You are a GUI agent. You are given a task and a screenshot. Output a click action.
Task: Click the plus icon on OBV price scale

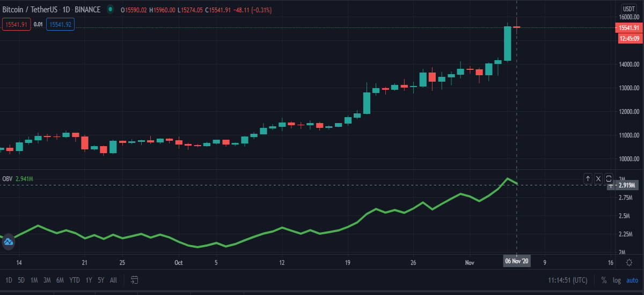point(611,185)
